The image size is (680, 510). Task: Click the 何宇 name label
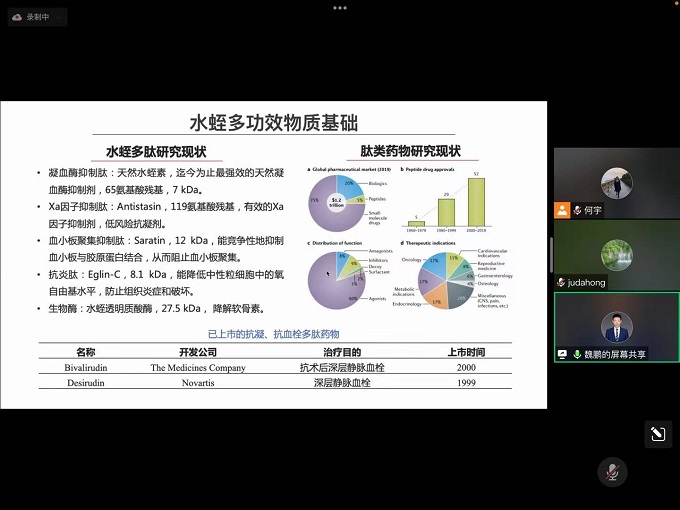594,210
